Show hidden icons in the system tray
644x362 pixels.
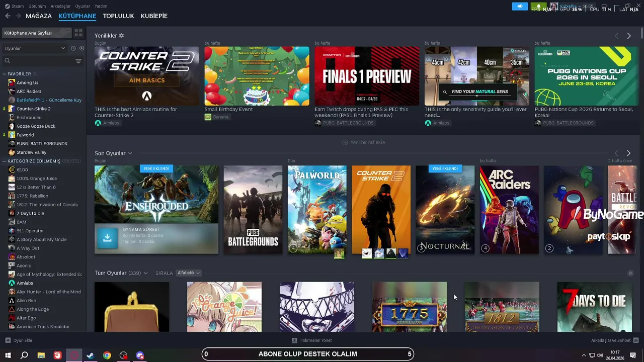pyautogui.click(x=584, y=355)
